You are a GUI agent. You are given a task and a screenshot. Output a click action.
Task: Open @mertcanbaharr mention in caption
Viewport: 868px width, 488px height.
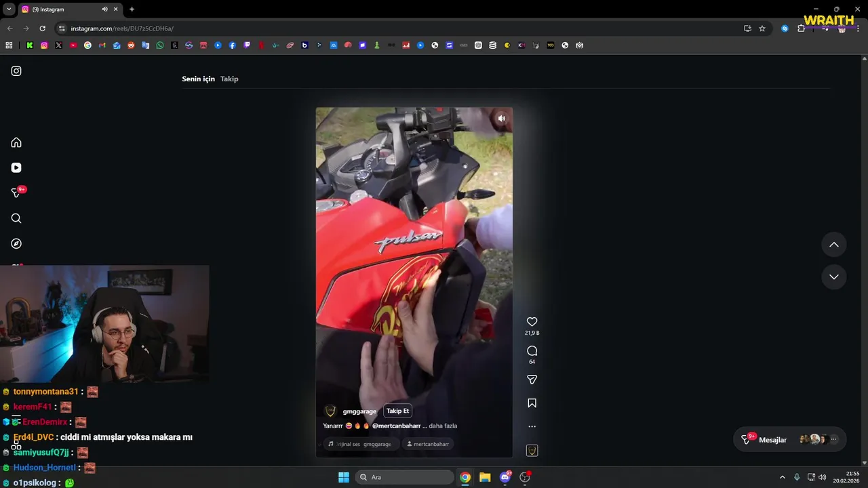[396, 426]
